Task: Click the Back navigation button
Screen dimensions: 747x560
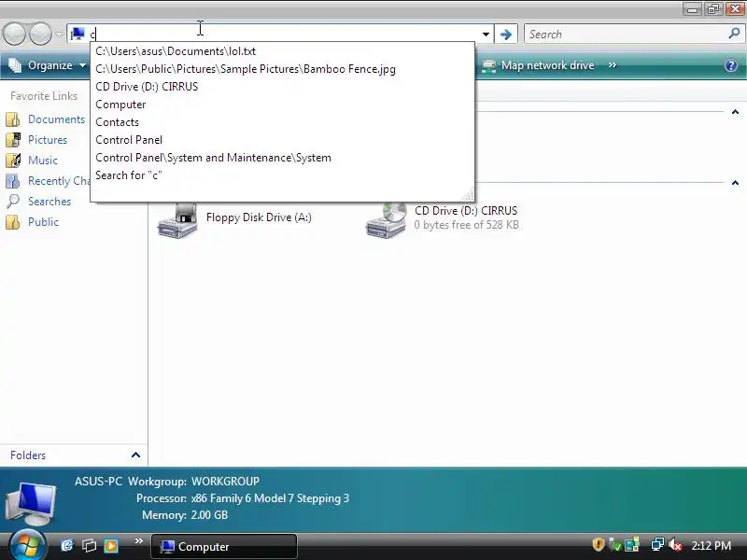Action: (x=14, y=34)
